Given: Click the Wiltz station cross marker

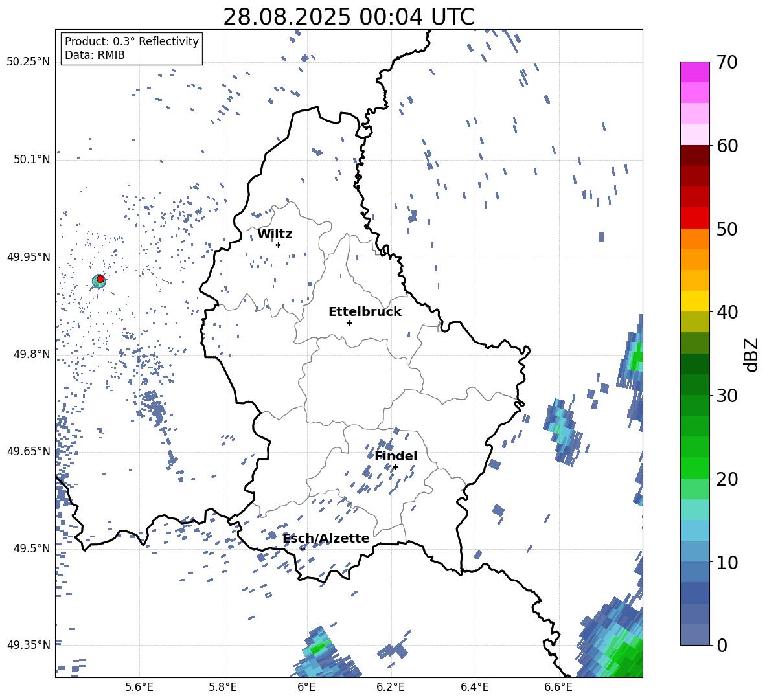Looking at the screenshot, I should [279, 245].
